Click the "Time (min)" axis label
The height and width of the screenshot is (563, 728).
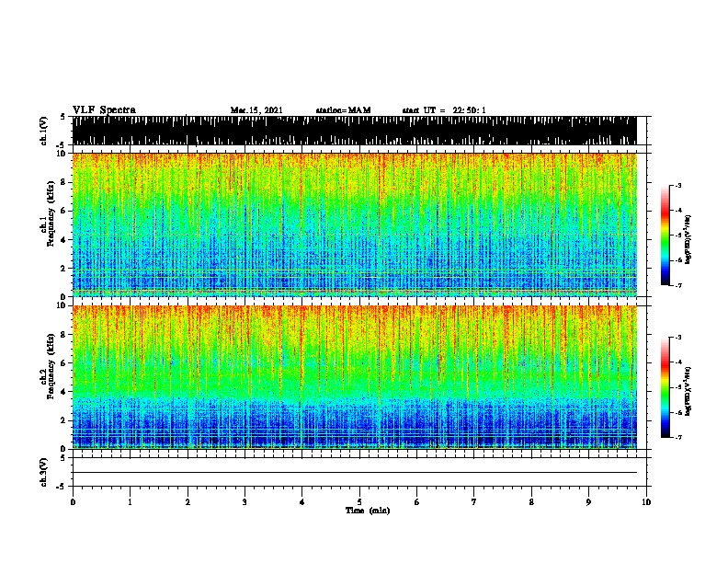click(368, 511)
